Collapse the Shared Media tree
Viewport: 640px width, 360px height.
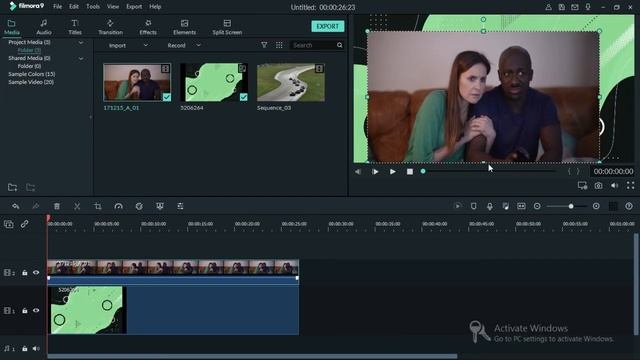coord(81,58)
